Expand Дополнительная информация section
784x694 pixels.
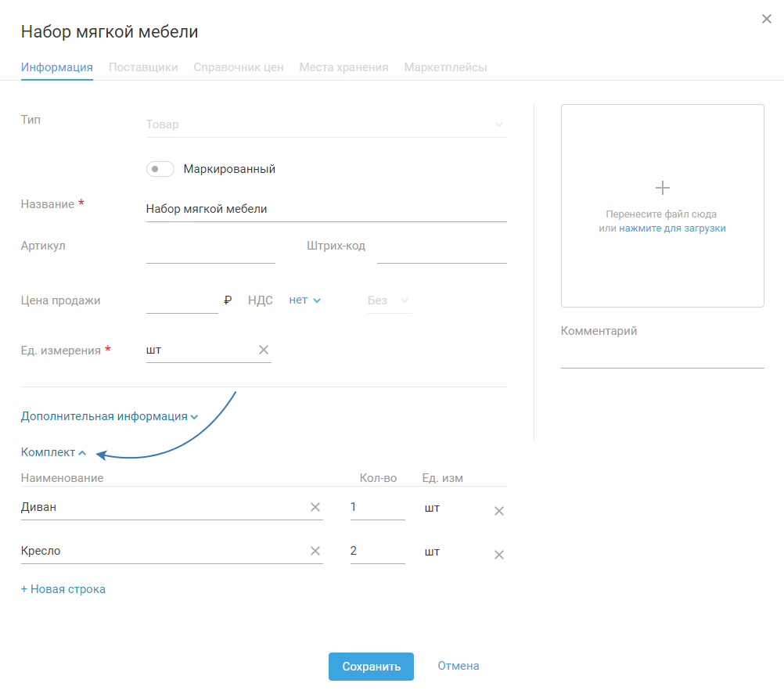(110, 416)
